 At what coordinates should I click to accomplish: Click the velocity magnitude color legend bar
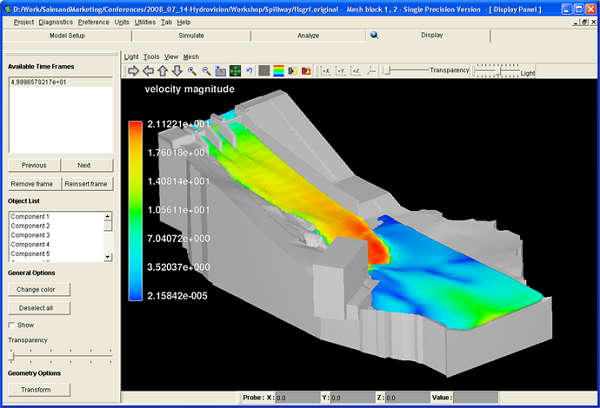point(135,211)
